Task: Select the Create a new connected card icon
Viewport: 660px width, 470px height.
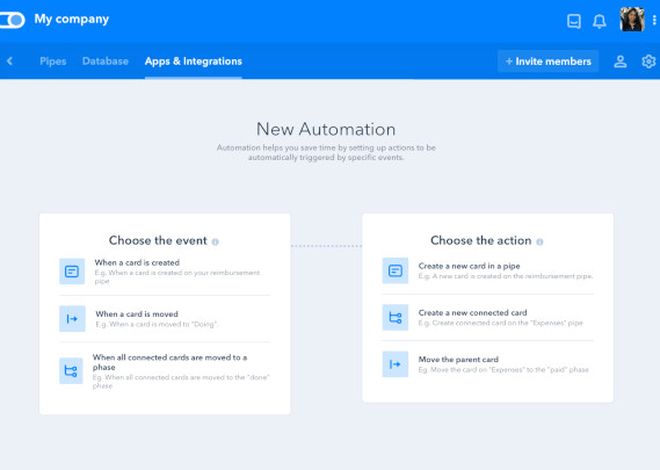Action: [x=395, y=317]
